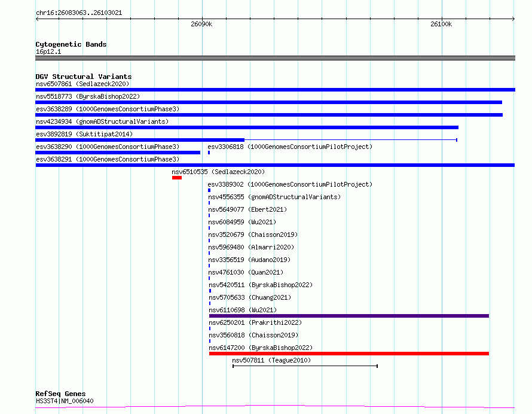Click esv3638290 (1000GenomesConsortiumPhase3) label

[x=108, y=147]
